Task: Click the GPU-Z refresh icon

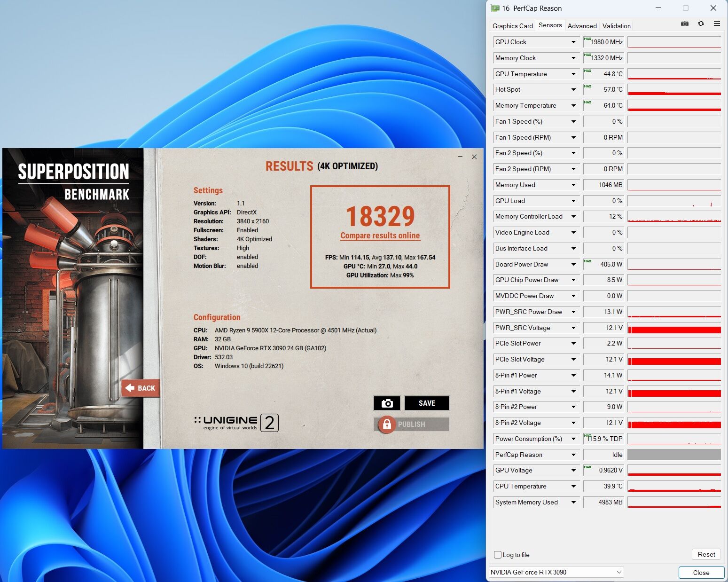Action: coord(701,24)
